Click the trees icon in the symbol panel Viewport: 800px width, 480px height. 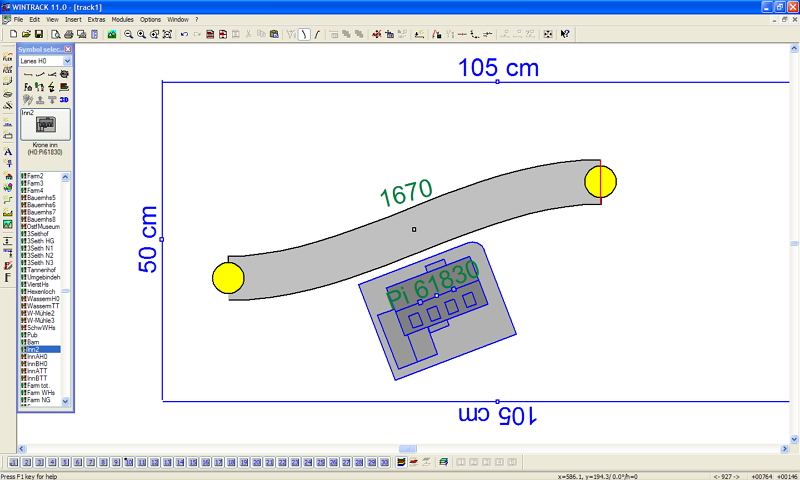pyautogui.click(x=40, y=87)
